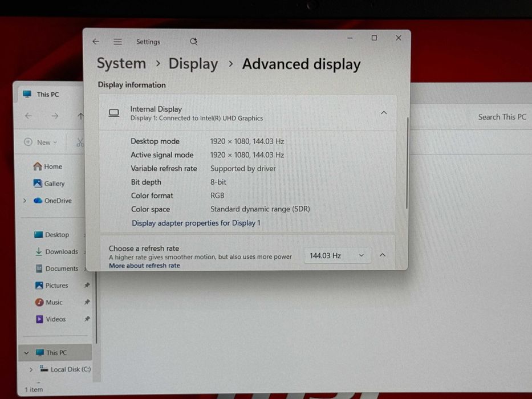Collapse the Choose a refresh rate section
532x399 pixels.
click(x=383, y=255)
